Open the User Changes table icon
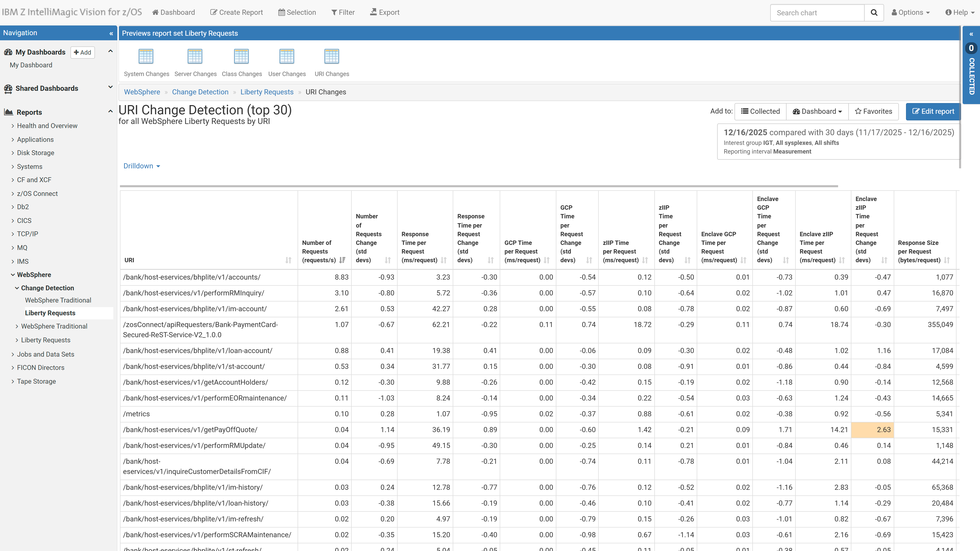 point(286,56)
